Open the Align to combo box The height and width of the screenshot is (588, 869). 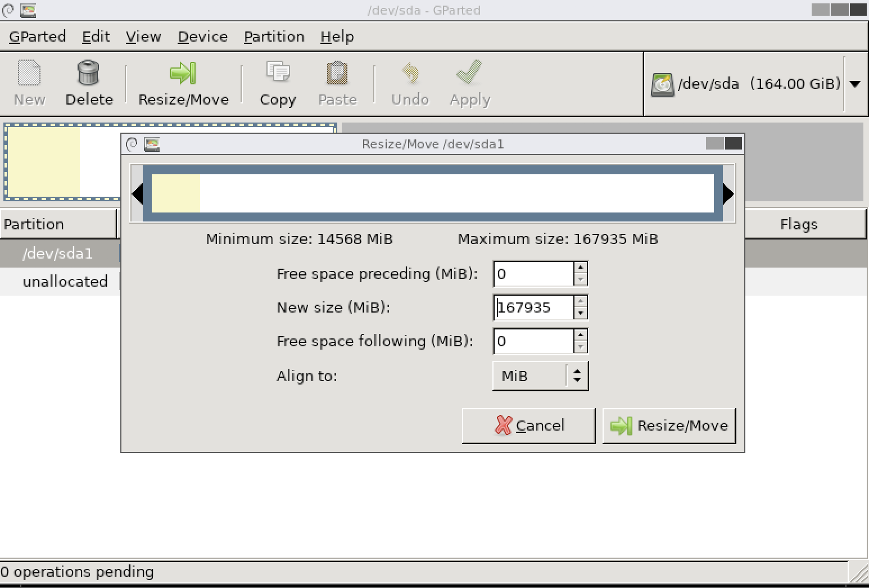click(539, 376)
